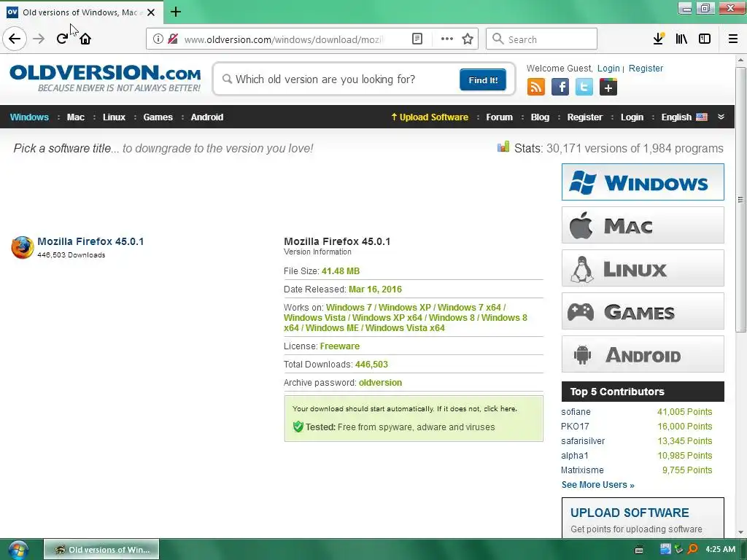Select Linux in the navigation bar
The height and width of the screenshot is (560, 747).
tap(115, 117)
